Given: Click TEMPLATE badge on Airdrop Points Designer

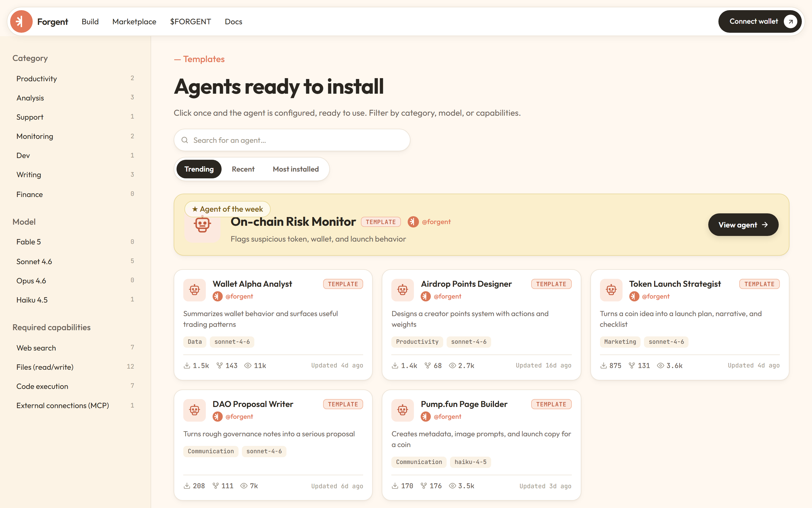Looking at the screenshot, I should click(551, 284).
